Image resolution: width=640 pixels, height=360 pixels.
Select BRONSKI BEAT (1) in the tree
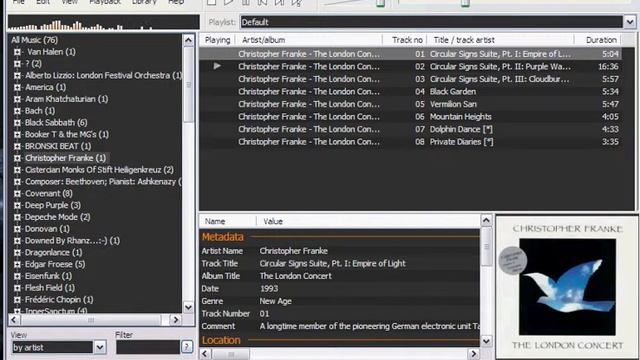coord(58,146)
